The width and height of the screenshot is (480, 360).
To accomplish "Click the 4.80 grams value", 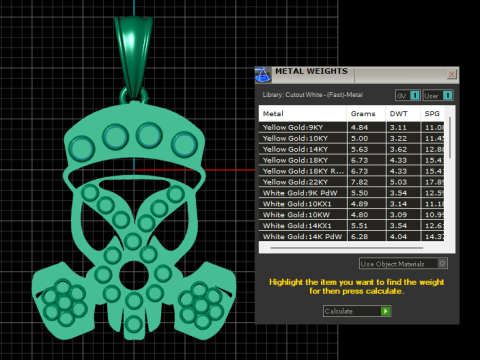I will (359, 215).
